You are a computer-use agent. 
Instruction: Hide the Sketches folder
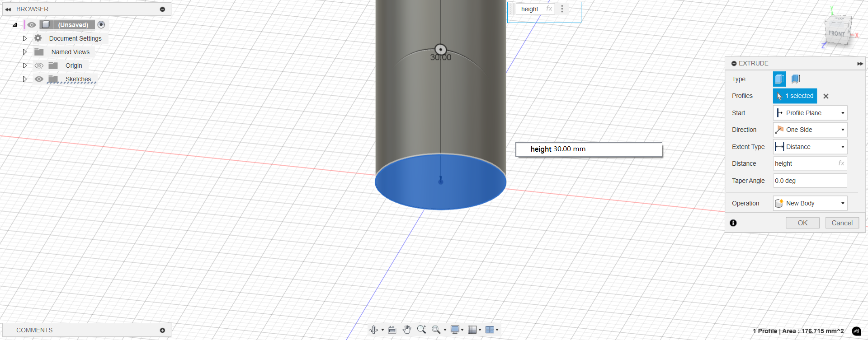click(39, 79)
